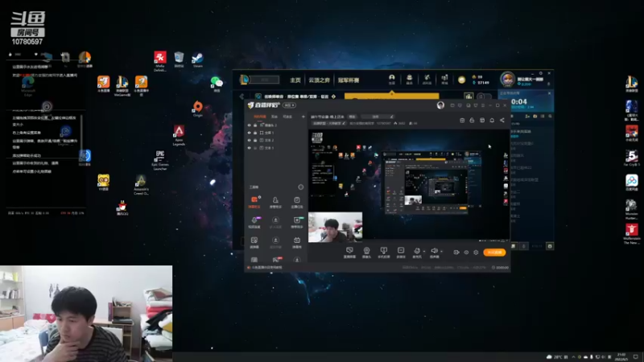Open the microphone dropdown arrow

point(424,251)
